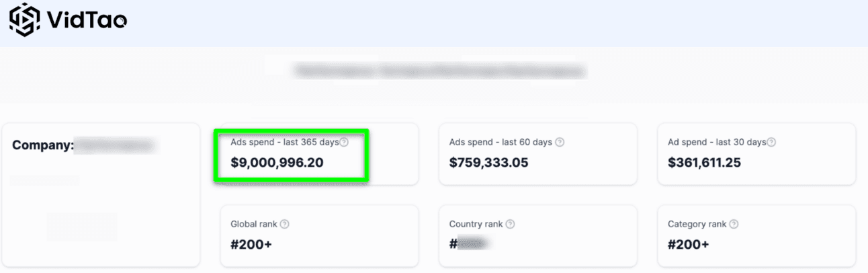
Task: Click the blurred box in the company card
Action: pos(81,227)
